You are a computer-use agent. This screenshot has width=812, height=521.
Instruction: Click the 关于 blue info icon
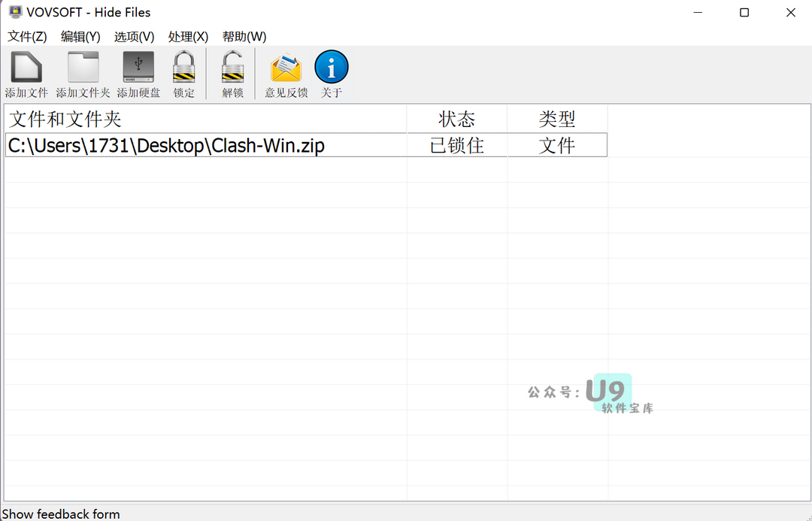[x=332, y=67]
